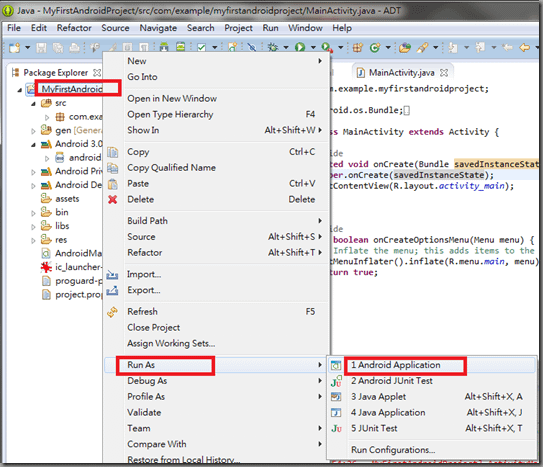The height and width of the screenshot is (467, 543).
Task: Click the Save disk icon in toolbar
Action: 41,47
